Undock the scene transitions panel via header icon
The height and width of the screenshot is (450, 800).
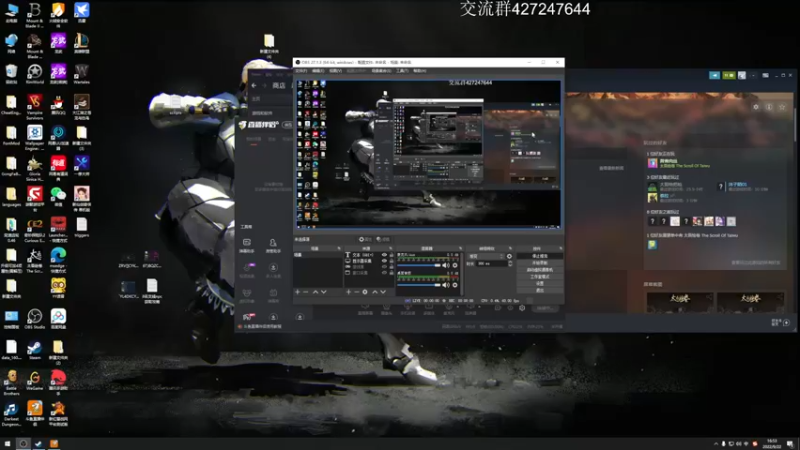(x=510, y=248)
